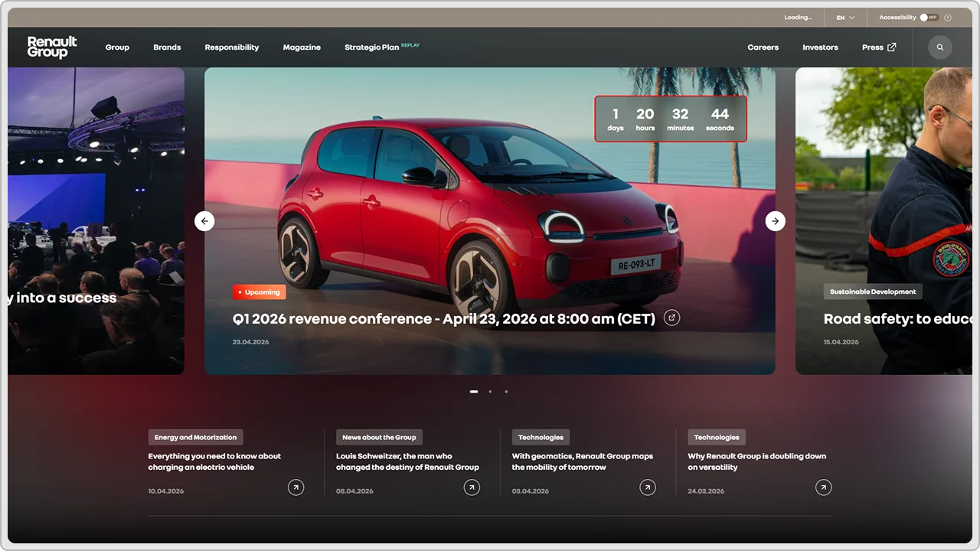Expand the EN language dropdown
The image size is (980, 551).
[x=845, y=18]
